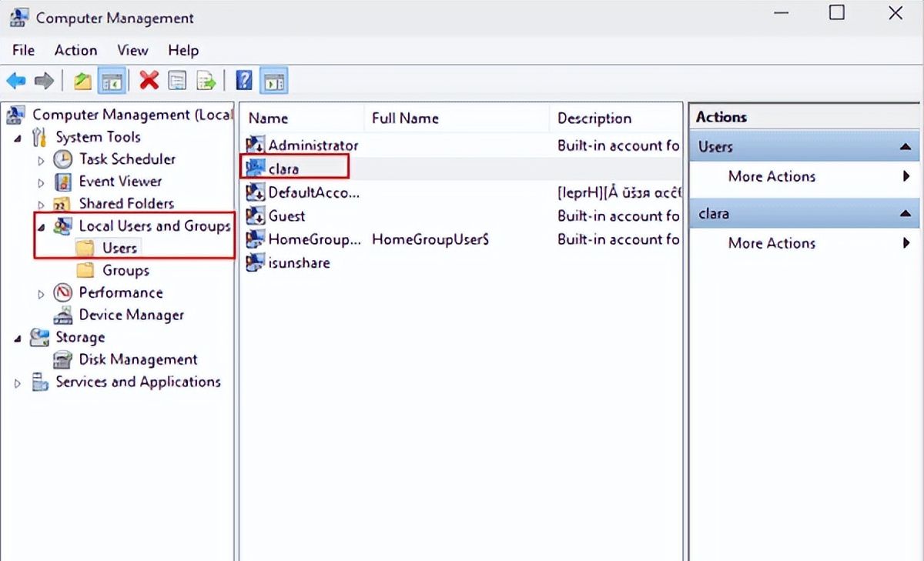Open the File menu

pos(23,50)
